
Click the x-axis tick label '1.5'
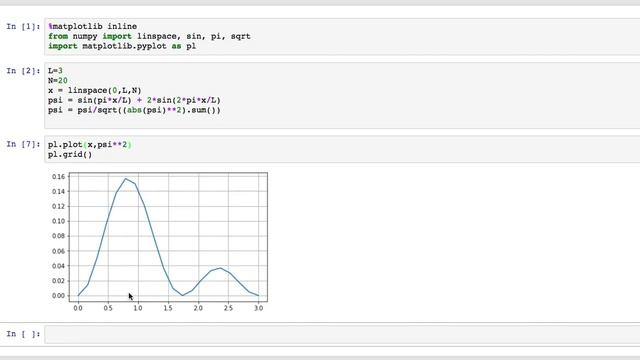(168, 308)
